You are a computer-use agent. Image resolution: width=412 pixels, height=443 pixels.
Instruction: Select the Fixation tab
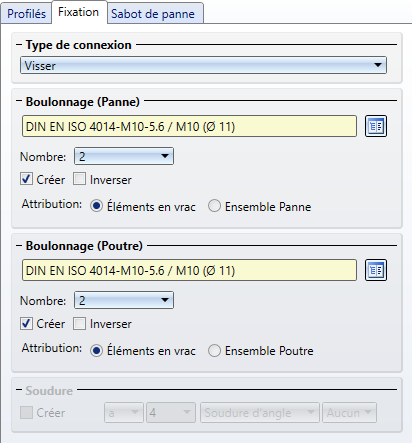(79, 12)
